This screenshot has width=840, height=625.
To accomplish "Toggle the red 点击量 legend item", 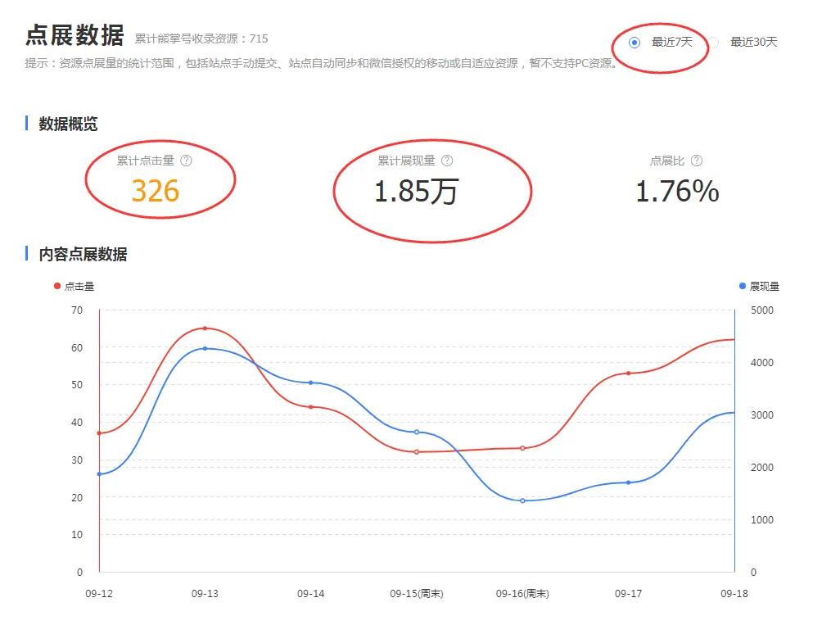I will [x=74, y=286].
